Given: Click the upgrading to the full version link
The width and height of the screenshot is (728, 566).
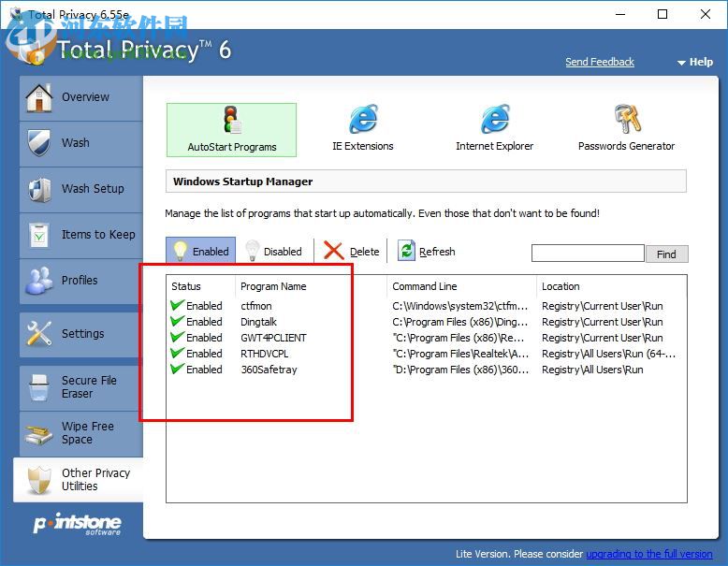Looking at the screenshot, I should [649, 554].
